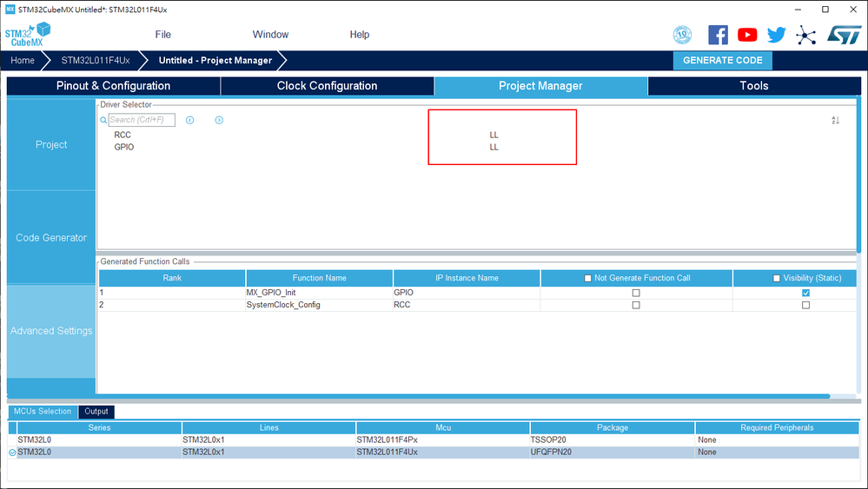
Task: Click the Lines column header
Action: point(269,427)
